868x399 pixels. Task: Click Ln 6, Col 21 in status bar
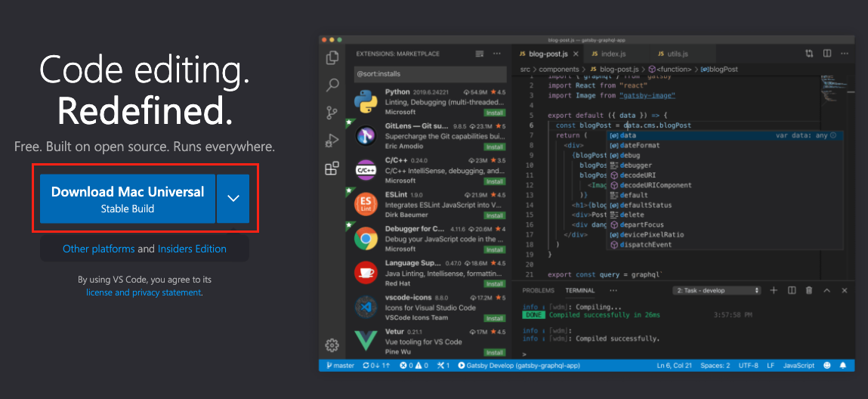(675, 366)
